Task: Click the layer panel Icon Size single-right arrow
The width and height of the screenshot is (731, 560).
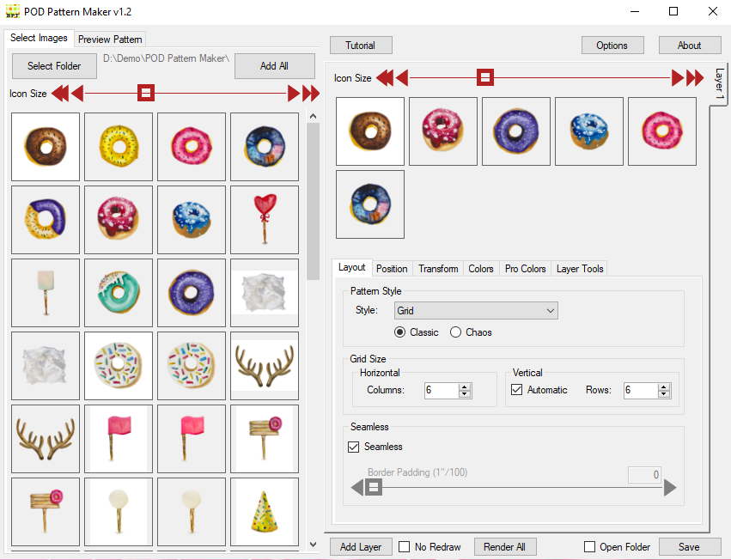Action: click(x=678, y=78)
